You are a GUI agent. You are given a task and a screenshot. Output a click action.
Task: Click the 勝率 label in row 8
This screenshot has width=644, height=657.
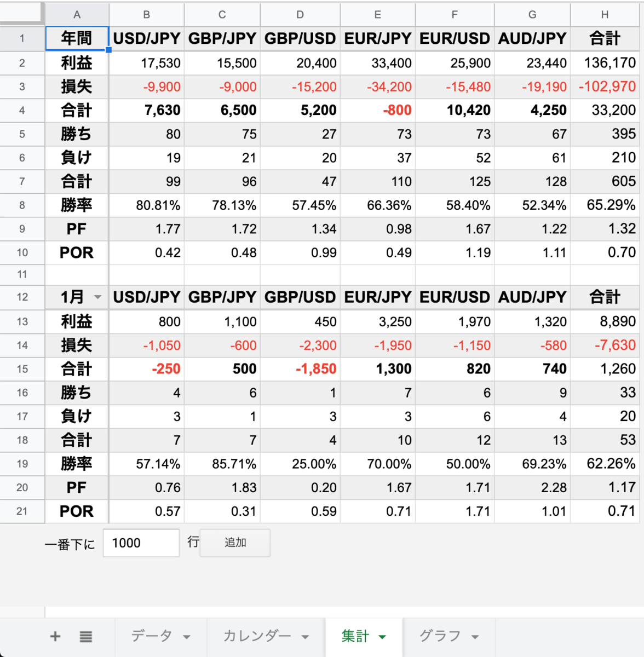(77, 205)
